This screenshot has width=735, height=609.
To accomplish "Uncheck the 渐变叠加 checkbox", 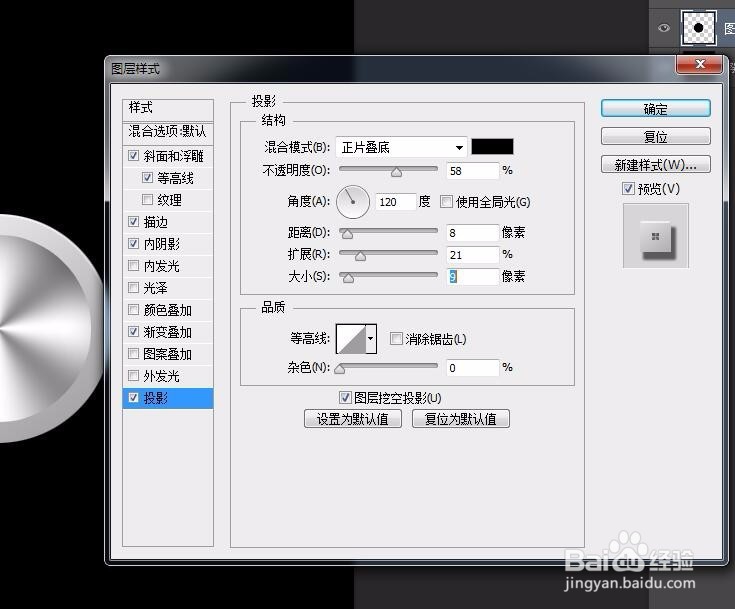I will click(x=134, y=331).
